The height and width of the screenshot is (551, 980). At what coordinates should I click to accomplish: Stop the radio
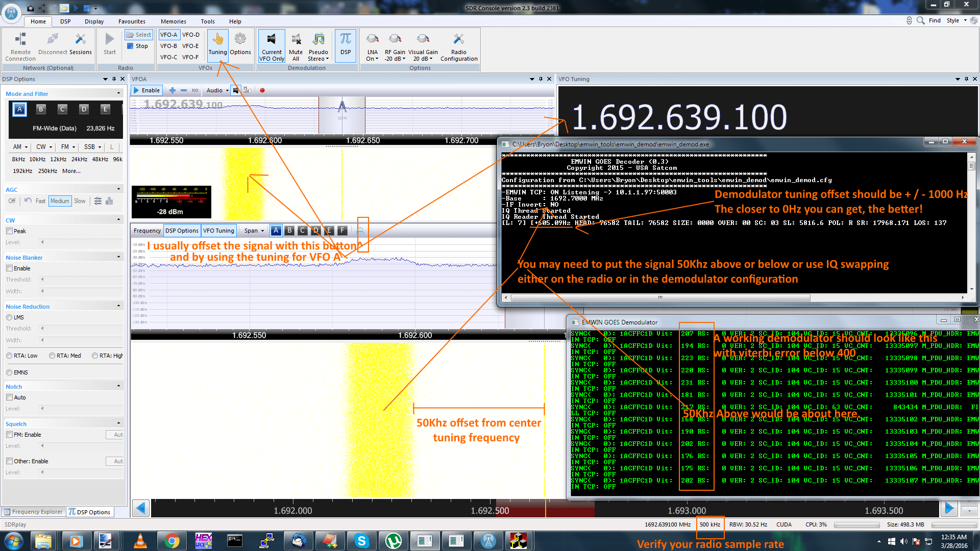[x=138, y=46]
